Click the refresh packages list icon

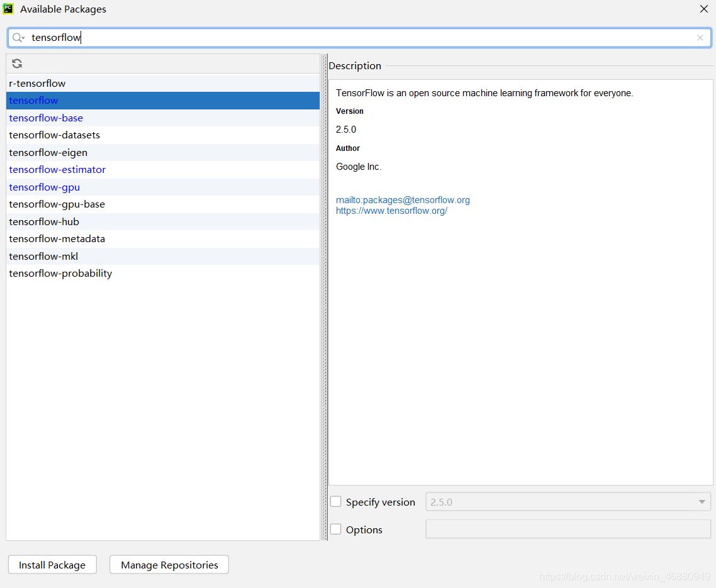17,64
